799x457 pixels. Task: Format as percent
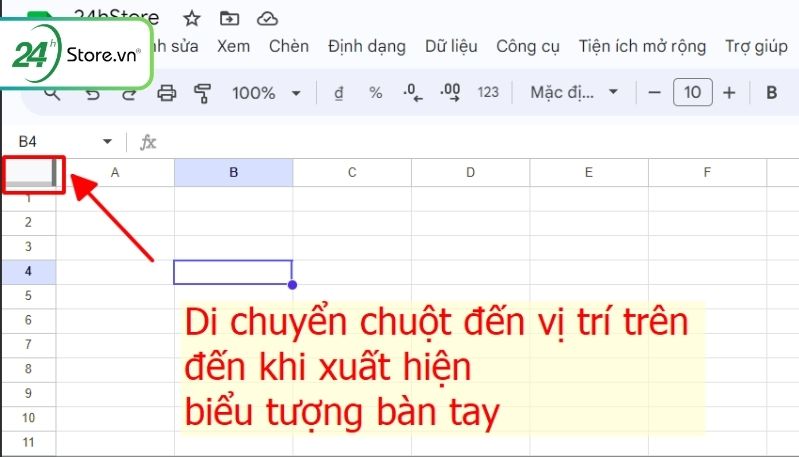pos(376,93)
